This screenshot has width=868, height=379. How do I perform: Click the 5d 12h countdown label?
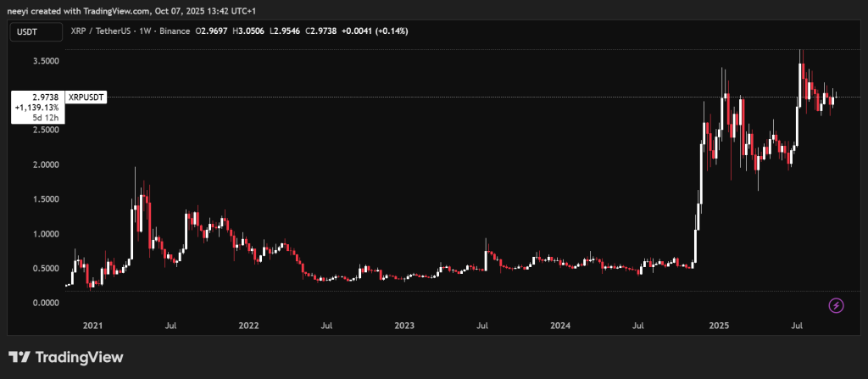tap(44, 119)
